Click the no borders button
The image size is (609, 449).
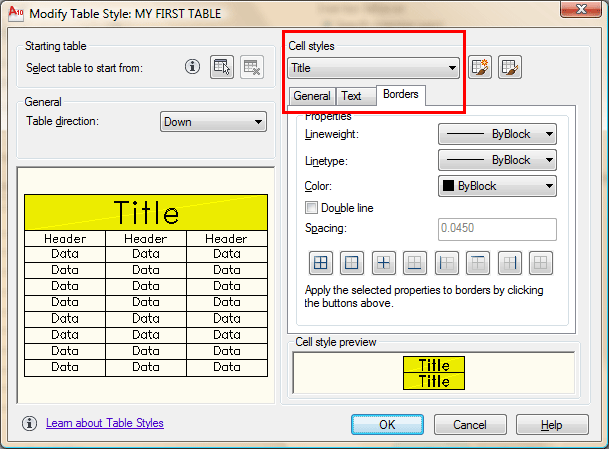(541, 264)
